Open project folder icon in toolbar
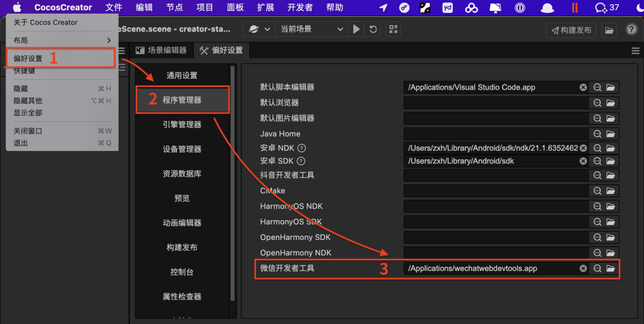This screenshot has width=644, height=324. (609, 30)
